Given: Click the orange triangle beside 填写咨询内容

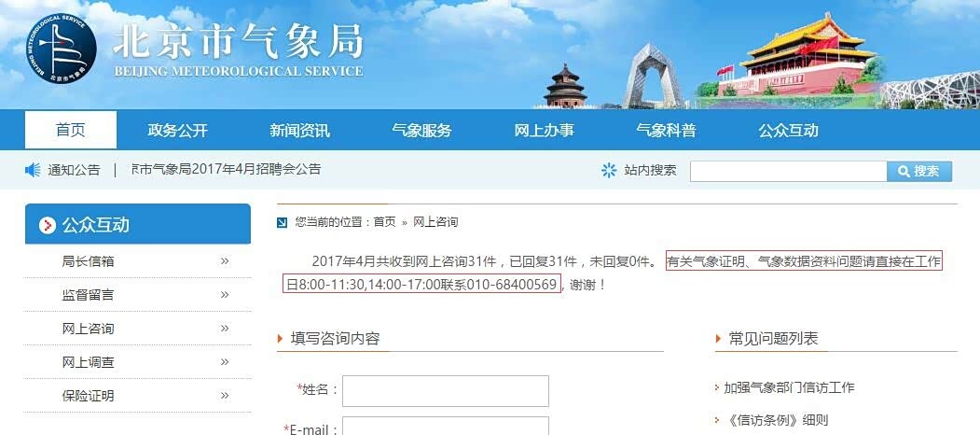Looking at the screenshot, I should pyautogui.click(x=281, y=339).
